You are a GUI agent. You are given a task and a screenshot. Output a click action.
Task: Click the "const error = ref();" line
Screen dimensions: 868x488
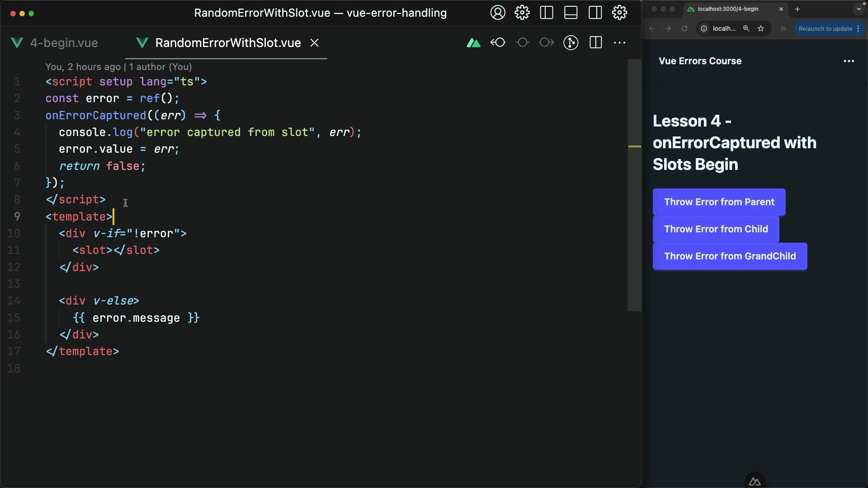pos(113,99)
